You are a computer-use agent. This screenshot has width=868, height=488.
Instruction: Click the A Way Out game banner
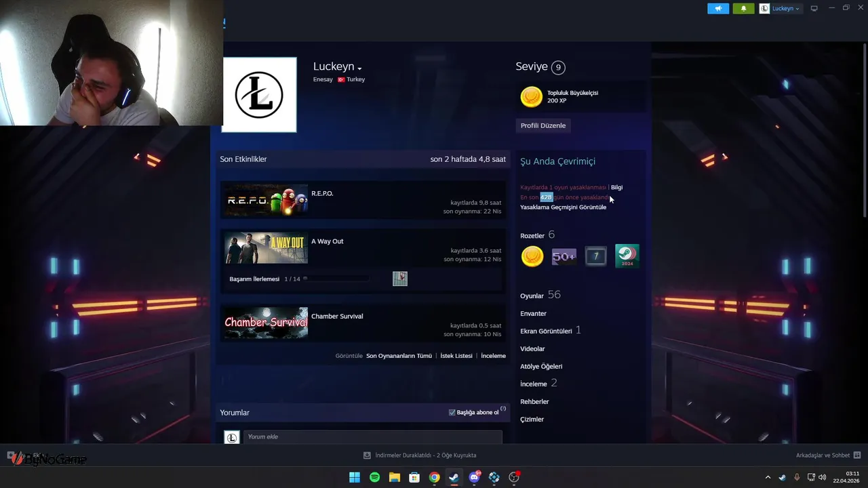tap(266, 248)
